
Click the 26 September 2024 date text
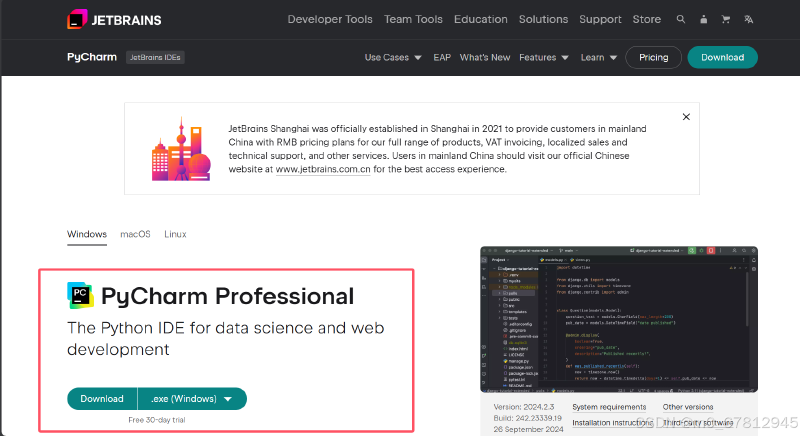[528, 429]
